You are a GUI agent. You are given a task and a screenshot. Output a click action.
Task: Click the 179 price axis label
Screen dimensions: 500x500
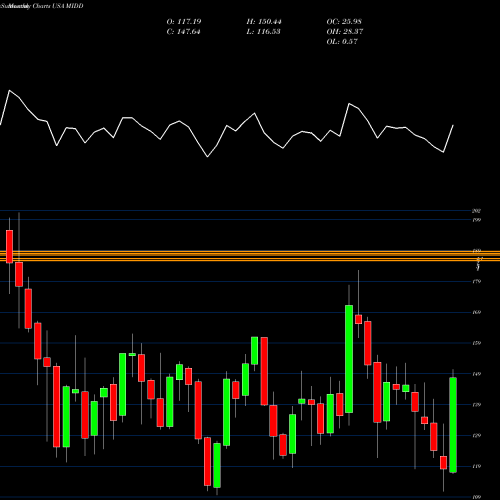point(476,282)
